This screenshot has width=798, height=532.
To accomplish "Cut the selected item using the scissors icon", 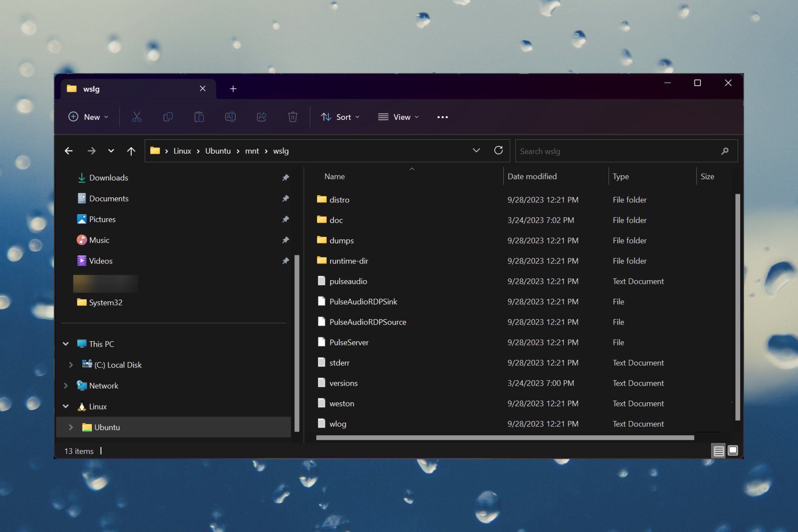I will (136, 117).
